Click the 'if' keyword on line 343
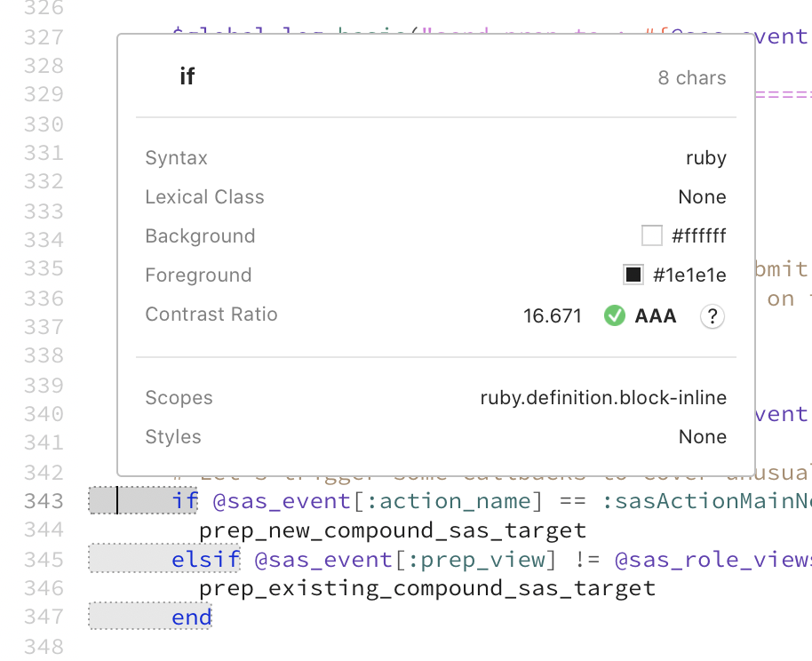812x661 pixels. [185, 501]
